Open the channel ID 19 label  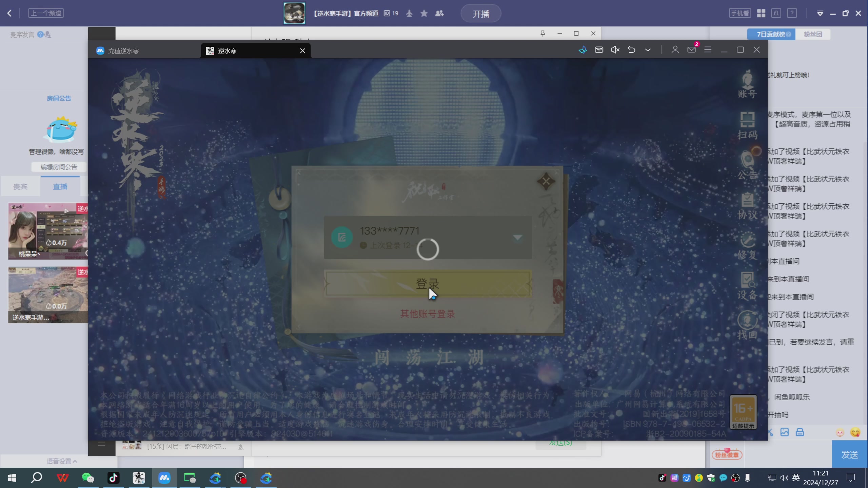(x=391, y=13)
